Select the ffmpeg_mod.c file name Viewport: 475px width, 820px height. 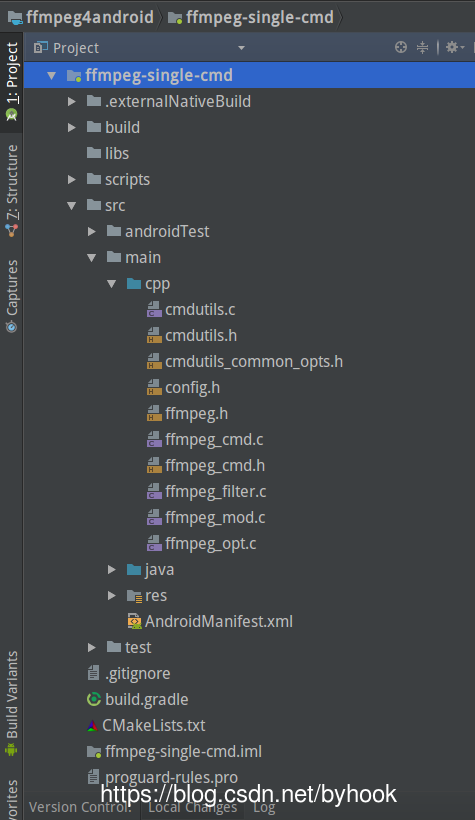click(215, 518)
